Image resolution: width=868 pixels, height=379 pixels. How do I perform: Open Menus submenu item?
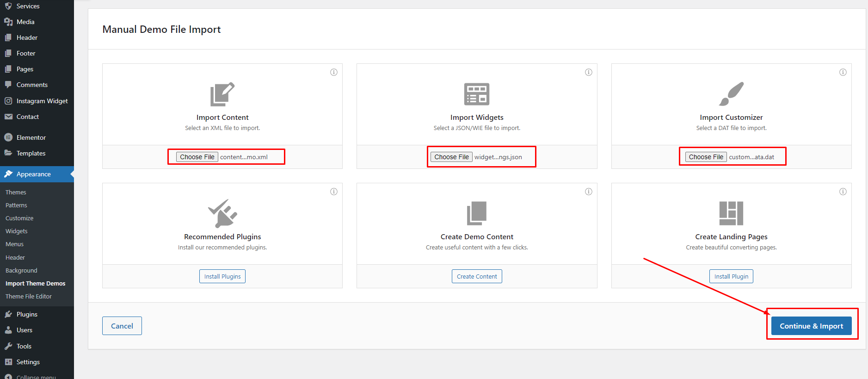coord(14,244)
